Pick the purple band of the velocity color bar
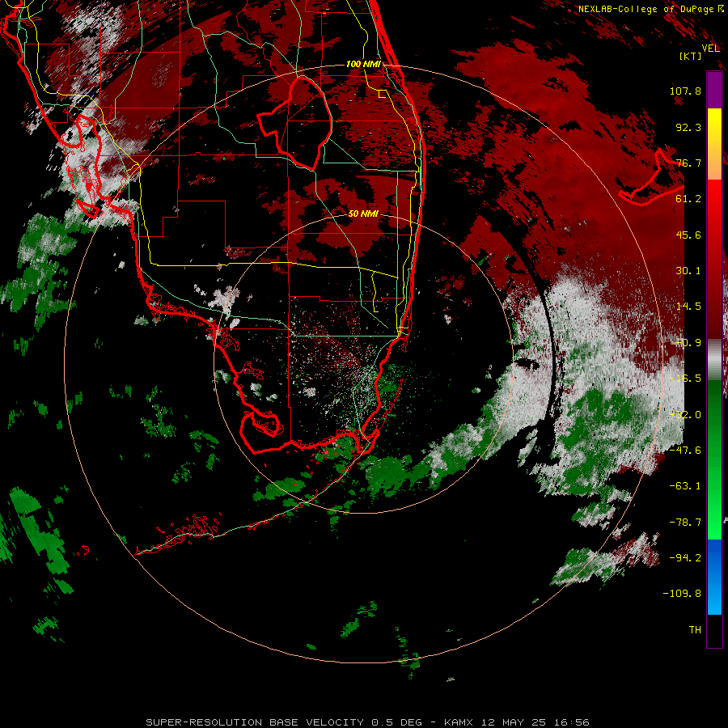The image size is (728, 728). 714,90
